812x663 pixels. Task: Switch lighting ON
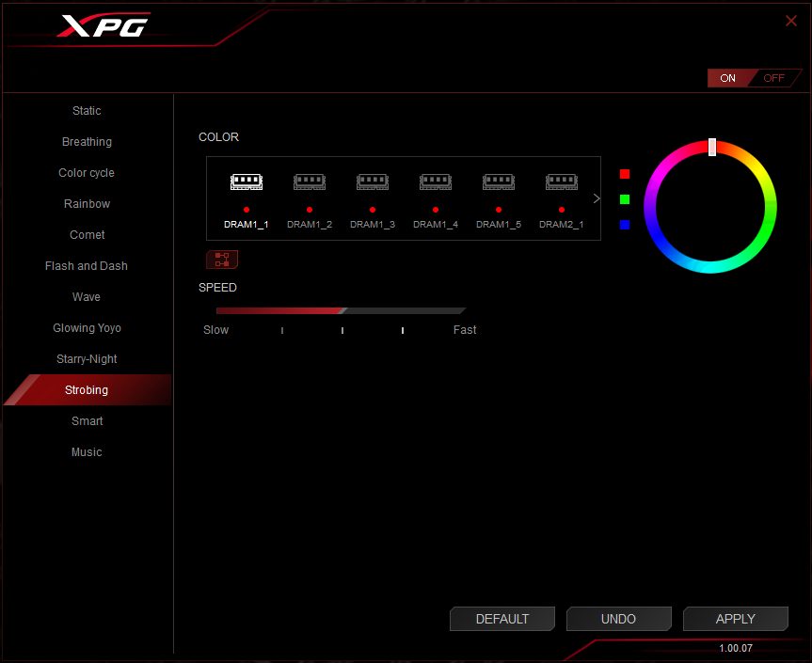727,78
